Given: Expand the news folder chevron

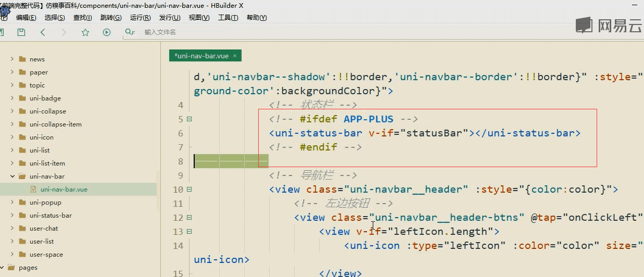Looking at the screenshot, I should pyautogui.click(x=12, y=59).
